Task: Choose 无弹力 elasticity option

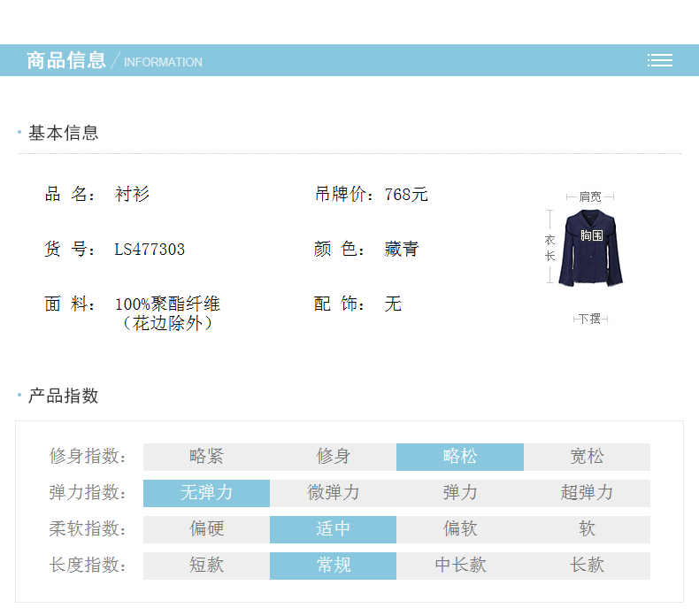Action: (x=206, y=493)
